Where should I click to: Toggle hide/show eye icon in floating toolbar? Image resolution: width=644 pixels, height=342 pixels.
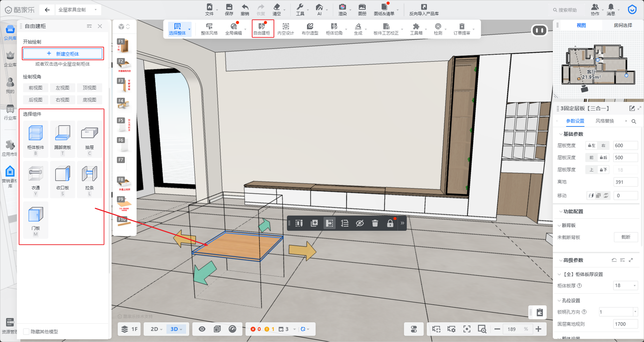coord(360,223)
